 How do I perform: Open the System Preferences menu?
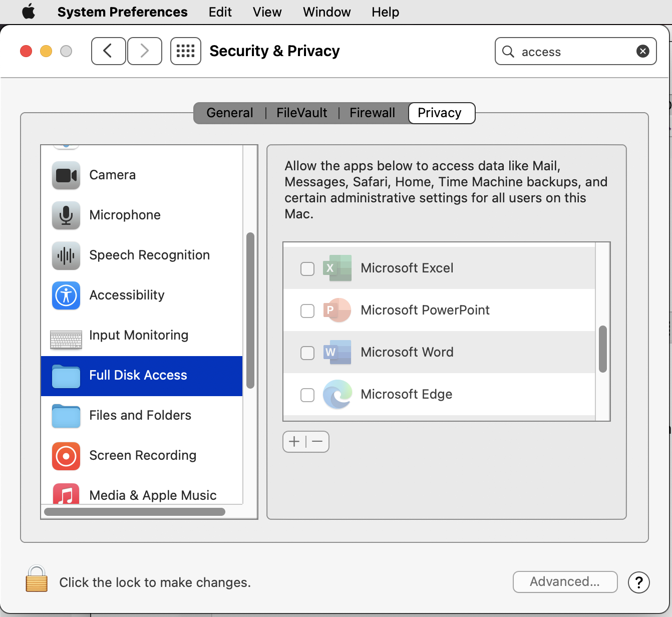(122, 12)
